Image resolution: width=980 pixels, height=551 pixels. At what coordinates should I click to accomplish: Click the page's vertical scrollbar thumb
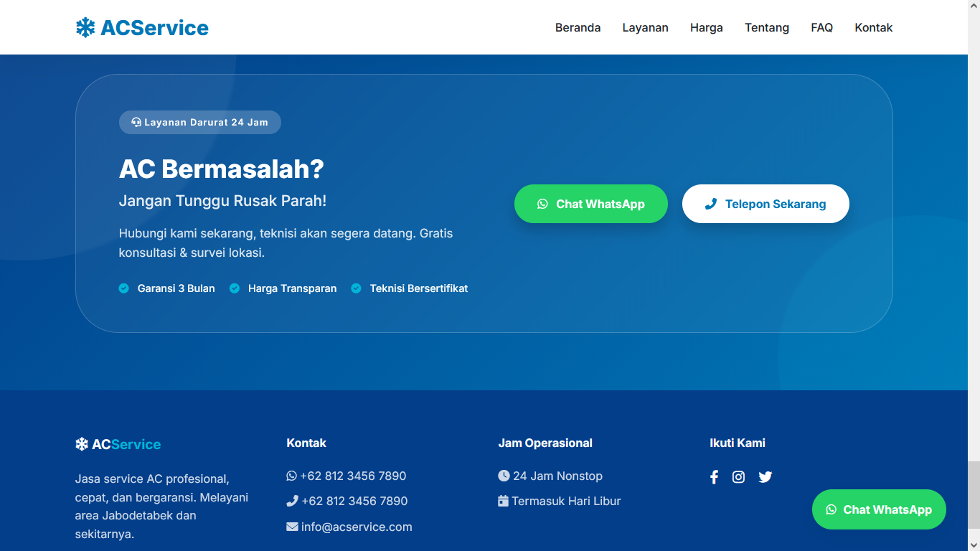pyautogui.click(x=974, y=495)
